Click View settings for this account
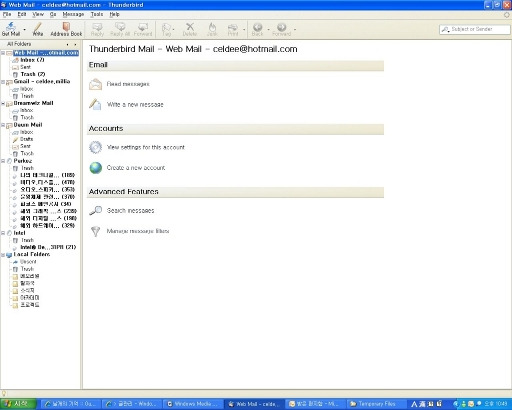Viewport: 512px width, 410px height. coord(146,148)
